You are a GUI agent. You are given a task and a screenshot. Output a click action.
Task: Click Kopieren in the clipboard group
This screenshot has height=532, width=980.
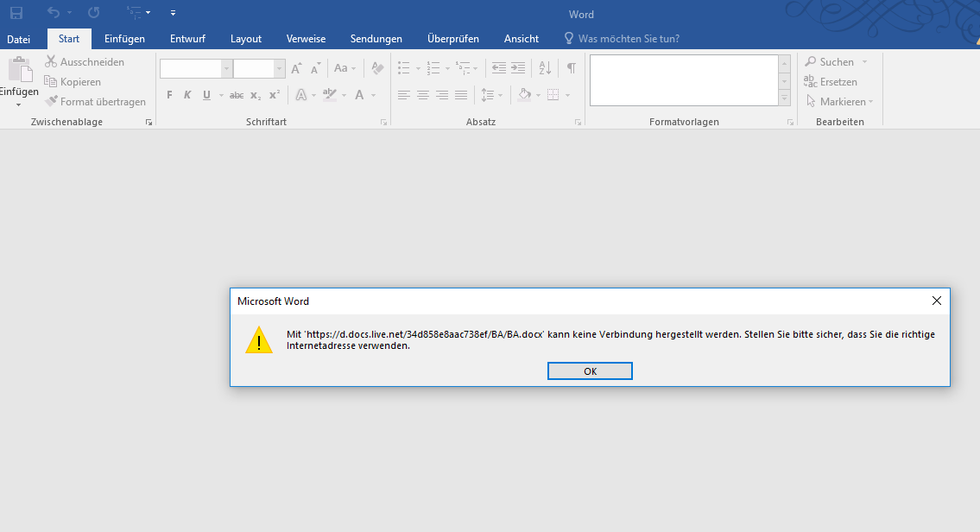click(x=73, y=82)
